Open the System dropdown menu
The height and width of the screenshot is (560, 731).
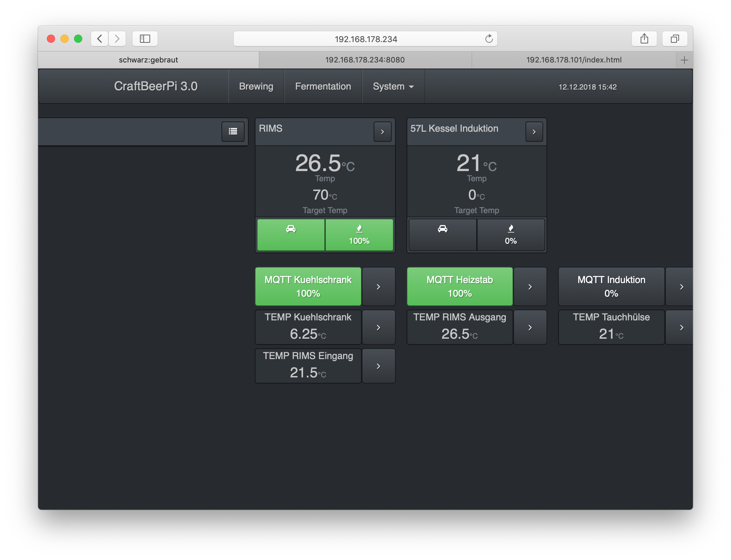(393, 87)
